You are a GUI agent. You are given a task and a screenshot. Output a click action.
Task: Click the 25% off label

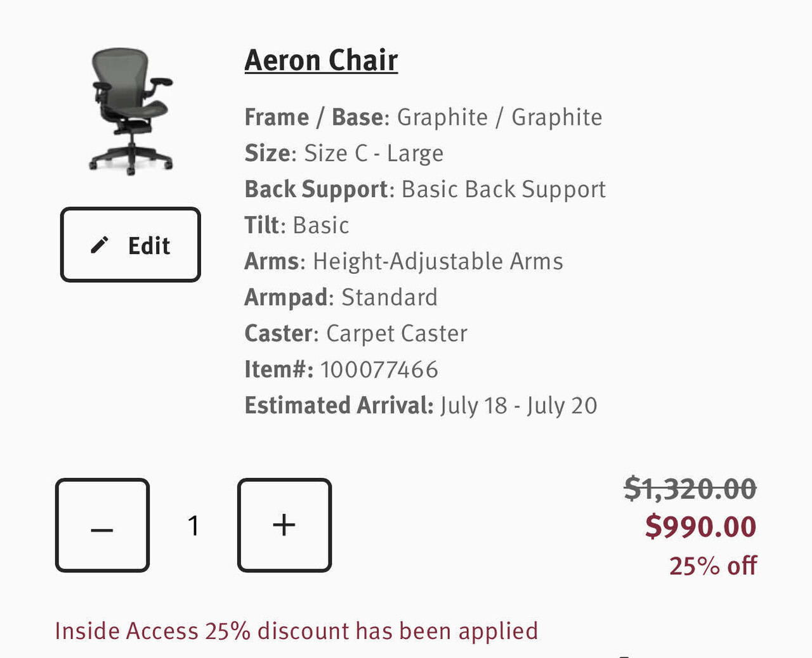713,566
